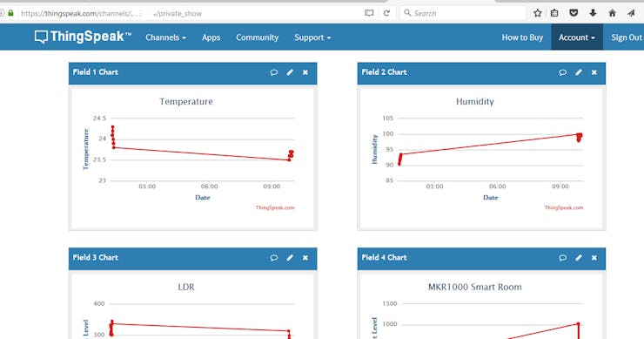The image size is (644, 339).
Task: Click the Humidity chart title
Action: [x=475, y=102]
